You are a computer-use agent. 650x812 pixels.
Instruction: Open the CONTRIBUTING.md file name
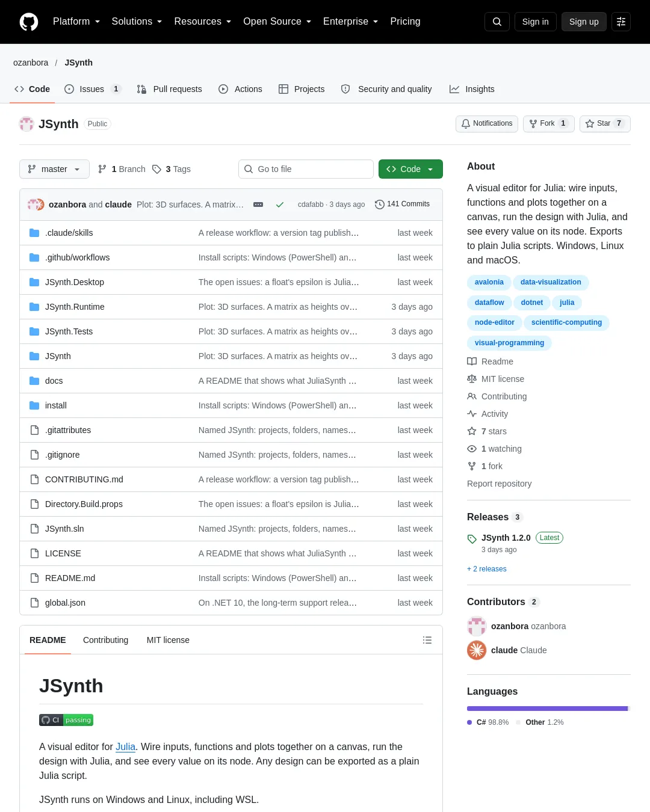point(84,479)
